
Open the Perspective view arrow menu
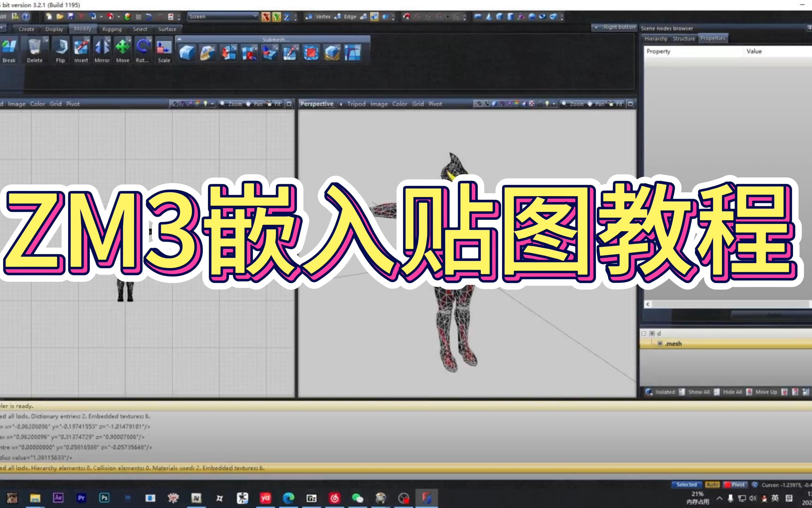click(x=341, y=104)
